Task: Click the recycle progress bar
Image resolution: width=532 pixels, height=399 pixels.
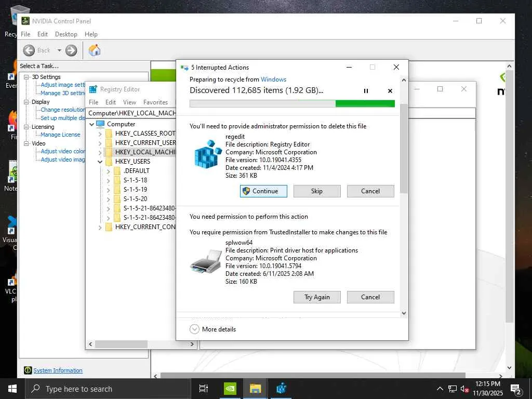Action: (292, 103)
